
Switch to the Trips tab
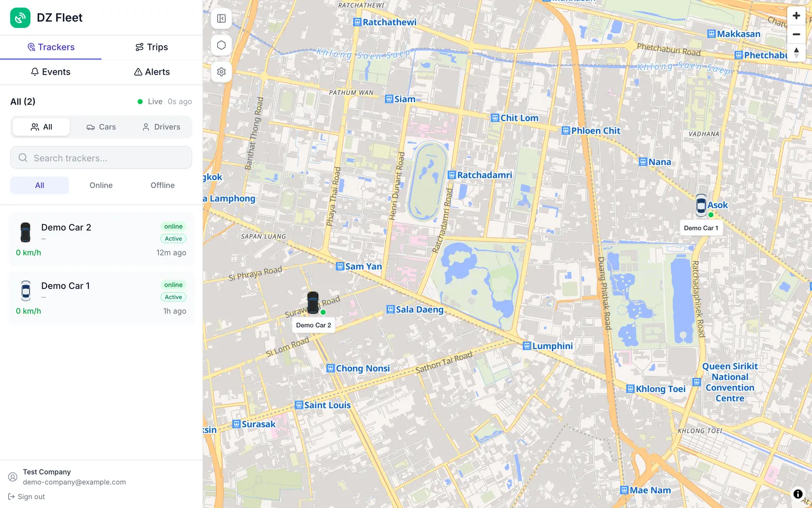point(152,47)
